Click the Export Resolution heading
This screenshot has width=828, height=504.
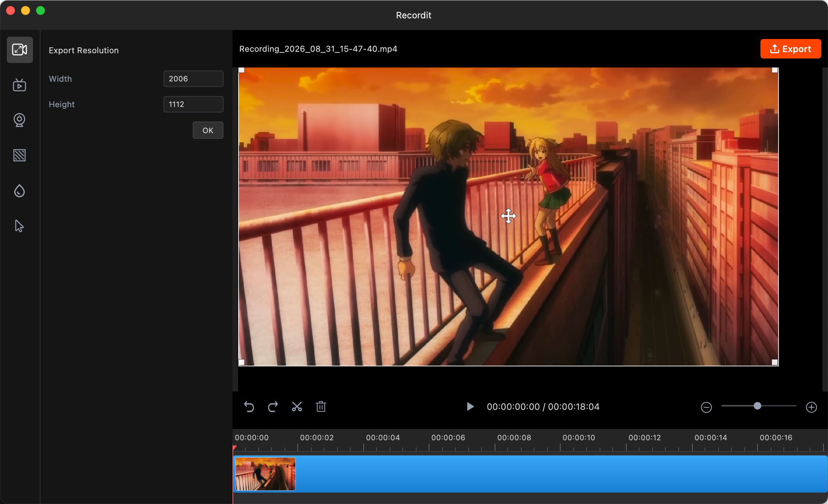click(x=84, y=50)
